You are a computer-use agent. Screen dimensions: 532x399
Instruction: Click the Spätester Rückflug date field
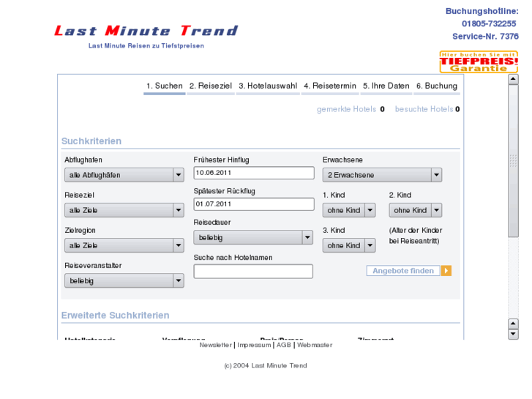click(254, 204)
